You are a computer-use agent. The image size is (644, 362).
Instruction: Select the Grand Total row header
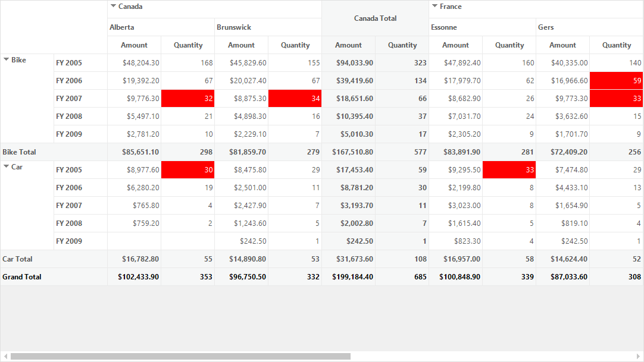(54, 277)
